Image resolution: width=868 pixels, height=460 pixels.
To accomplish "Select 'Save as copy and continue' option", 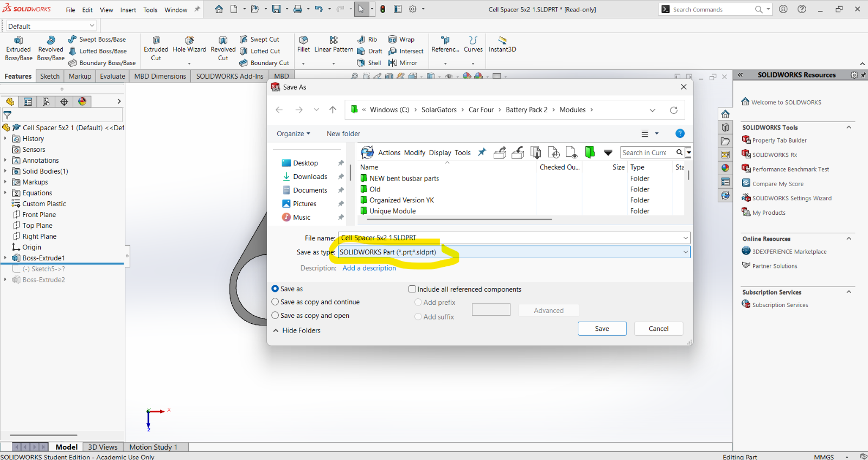I will point(275,302).
